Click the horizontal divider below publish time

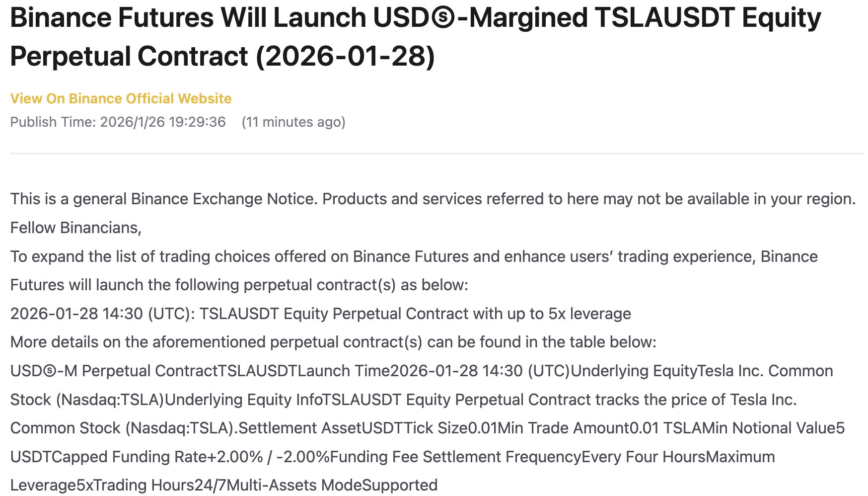tap(436, 154)
